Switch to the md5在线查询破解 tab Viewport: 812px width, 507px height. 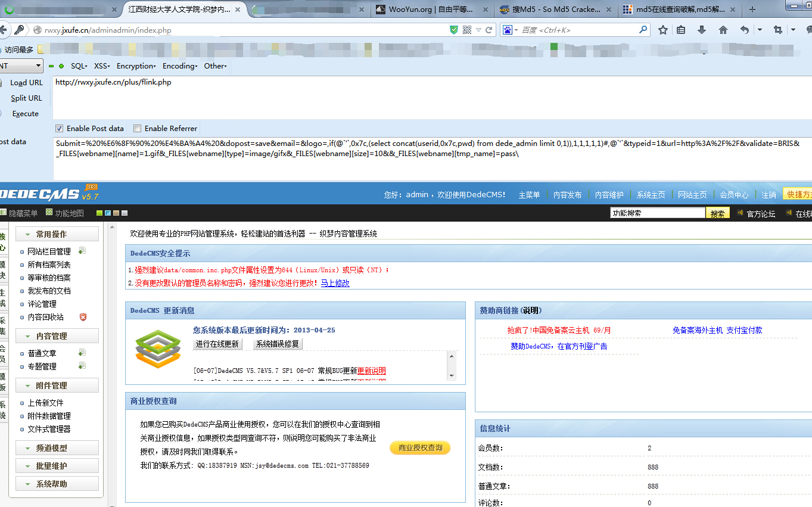point(679,10)
